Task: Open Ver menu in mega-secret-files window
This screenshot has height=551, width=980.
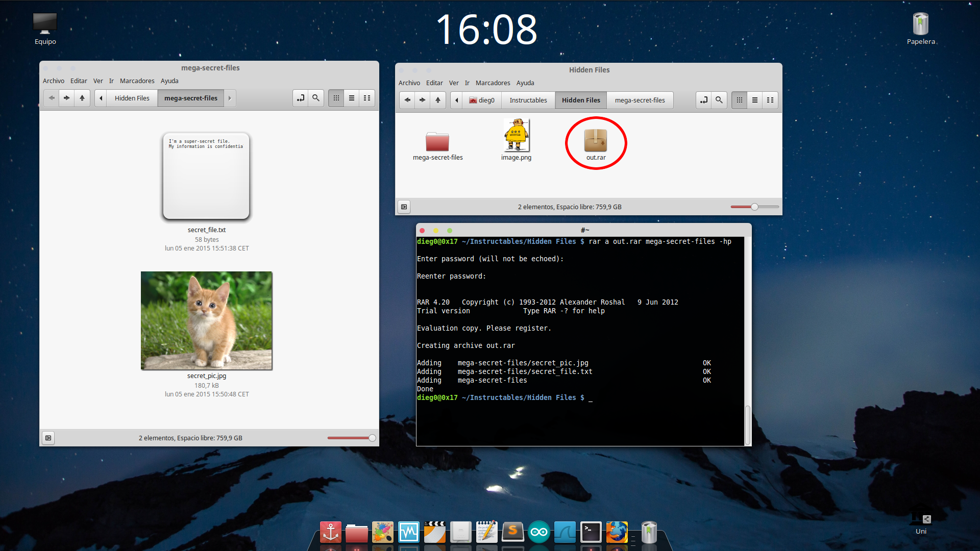Action: (98, 81)
